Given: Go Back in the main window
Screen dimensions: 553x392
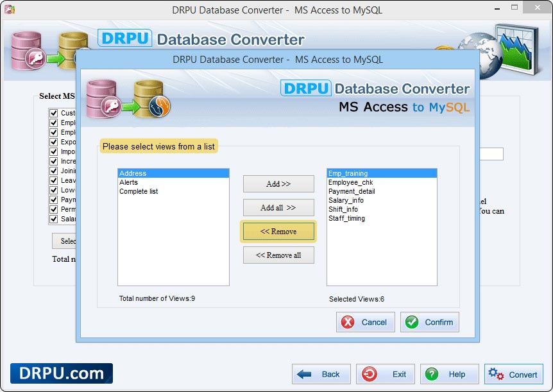Looking at the screenshot, I should (x=321, y=374).
